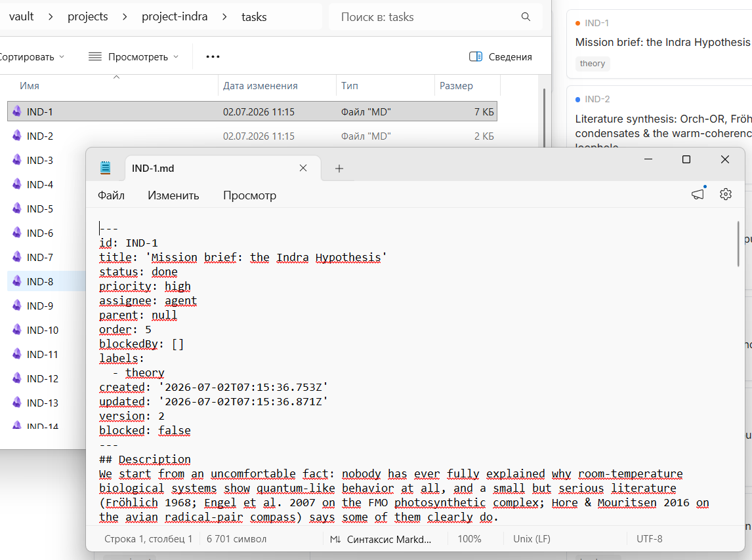
Task: Expand chevron after project-indra in breadcrumb
Action: (224, 17)
